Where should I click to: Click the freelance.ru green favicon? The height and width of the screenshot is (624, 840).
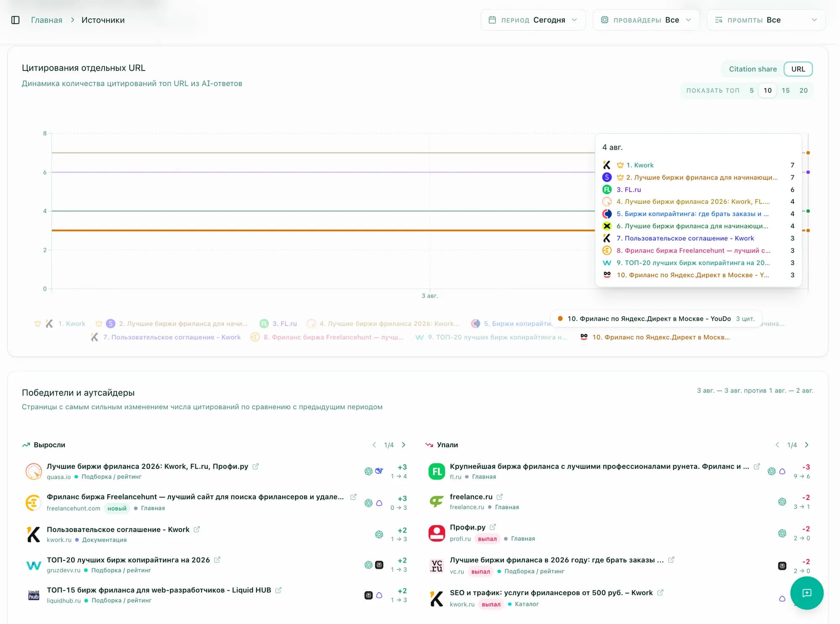[x=437, y=501]
